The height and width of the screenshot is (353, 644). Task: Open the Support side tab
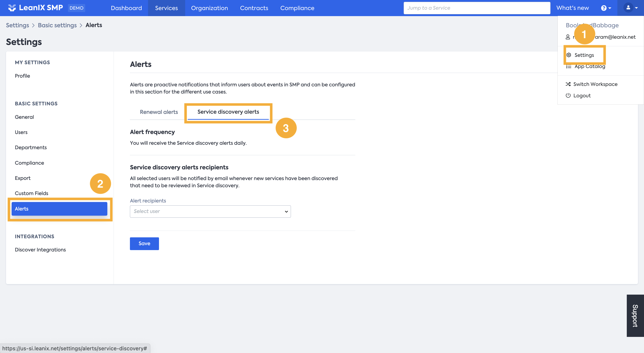coord(635,316)
